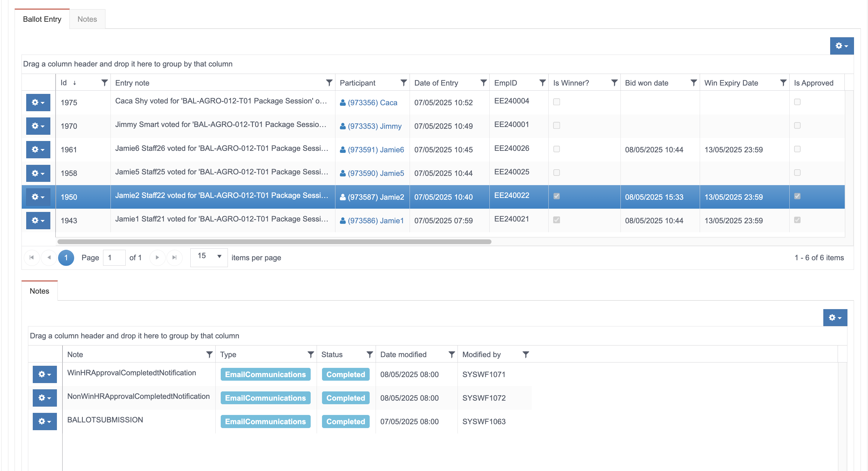Open filter for Win Expiry Date column
The height and width of the screenshot is (471, 868).
783,83
